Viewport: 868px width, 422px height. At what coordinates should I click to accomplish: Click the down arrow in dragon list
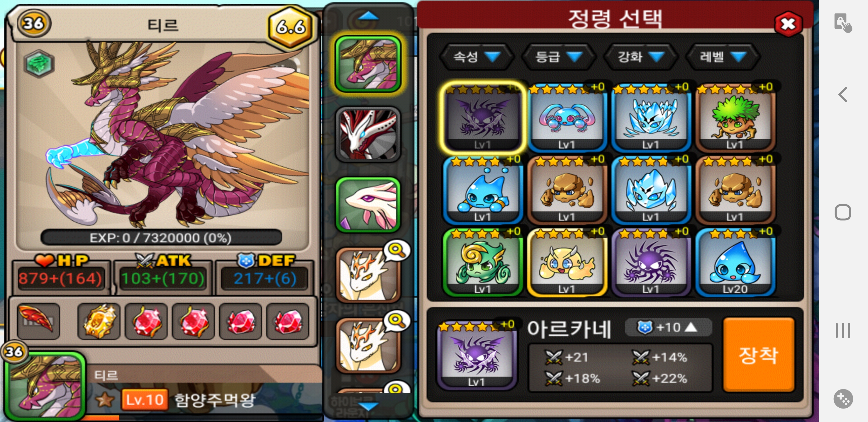click(x=368, y=406)
